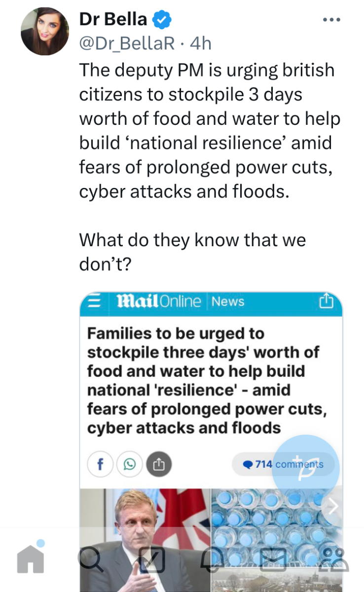Image resolution: width=364 pixels, height=592 pixels.
Task: Select the News section label
Action: tap(227, 301)
